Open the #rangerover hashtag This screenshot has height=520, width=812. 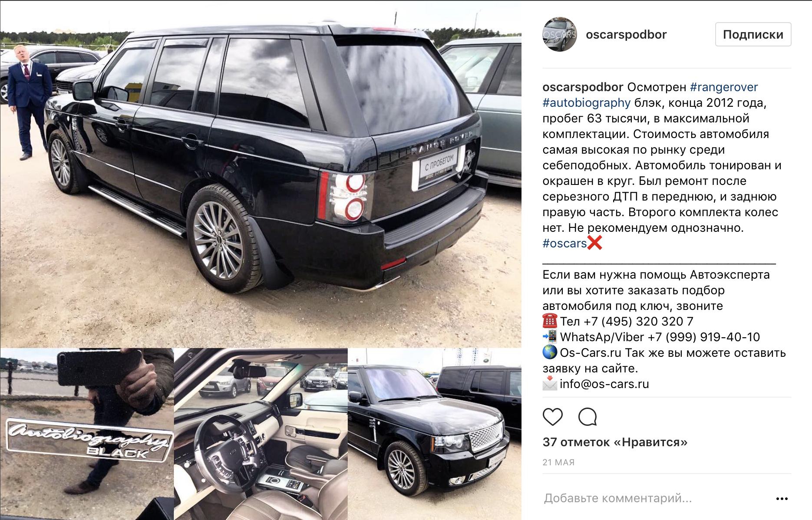tap(724, 87)
